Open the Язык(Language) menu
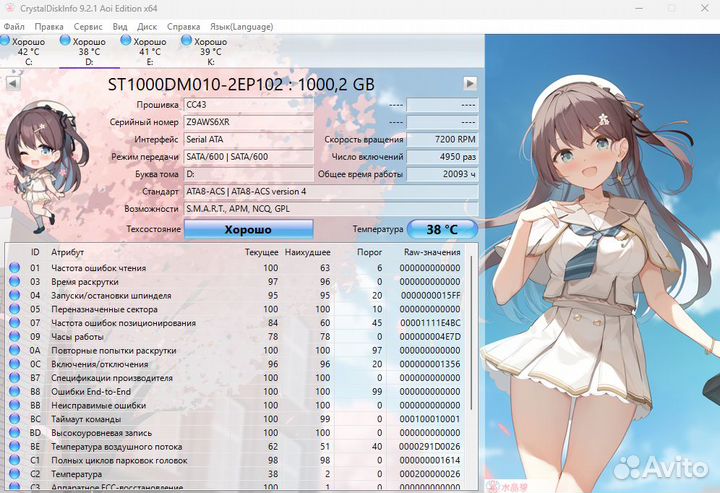This screenshot has width=720, height=493. coord(242,27)
